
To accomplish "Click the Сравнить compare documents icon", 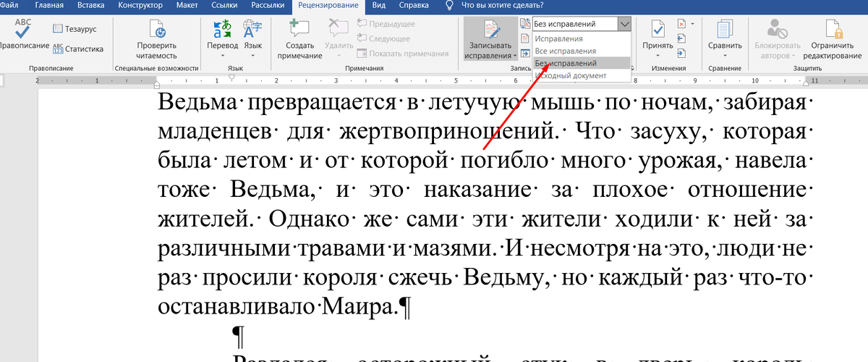I will pos(724,29).
